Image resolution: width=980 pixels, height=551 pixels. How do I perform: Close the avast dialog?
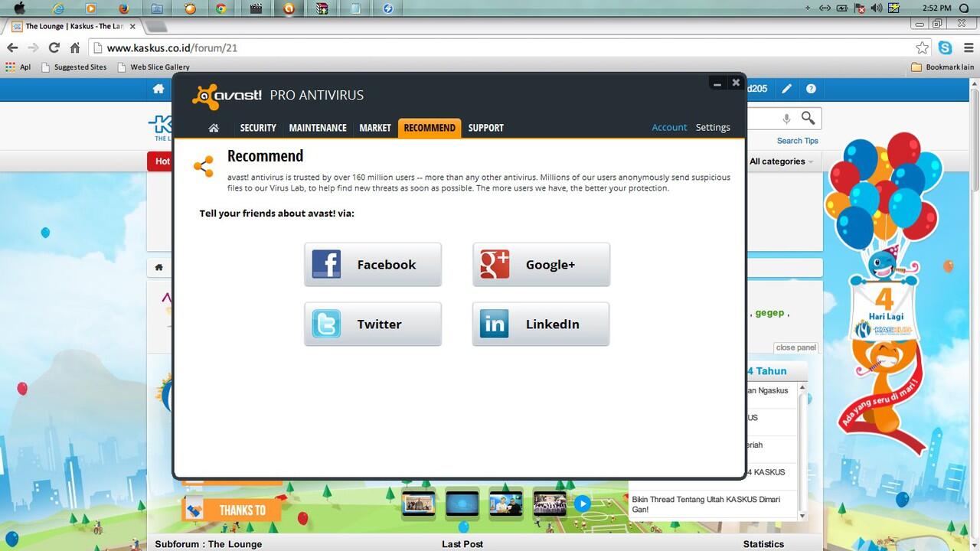[x=736, y=83]
